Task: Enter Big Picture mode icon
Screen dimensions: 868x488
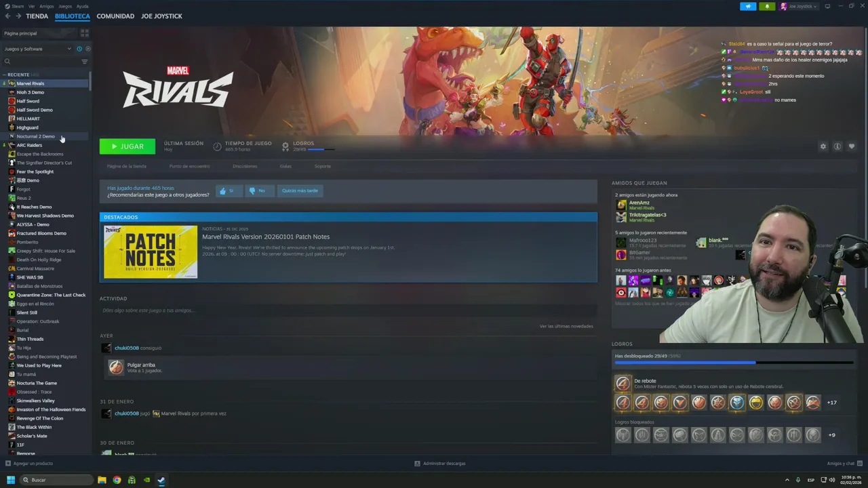Action: pos(827,6)
